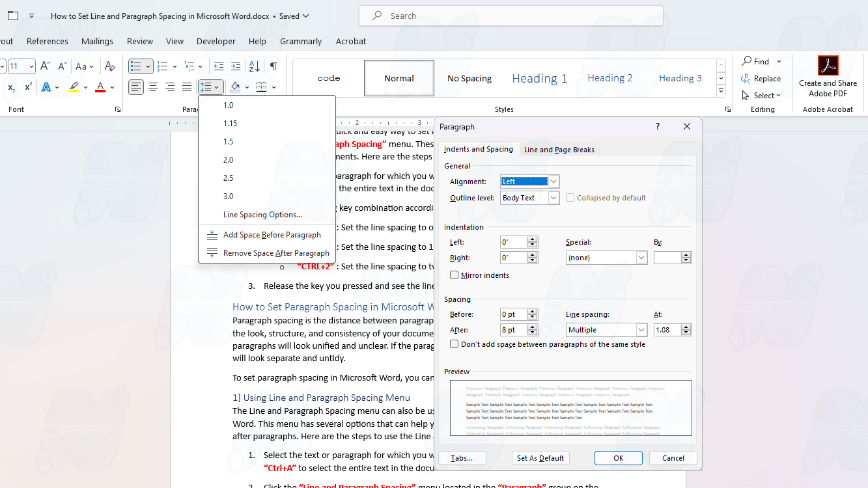Click the Justify alignment icon
This screenshot has width=868, height=488.
click(187, 87)
